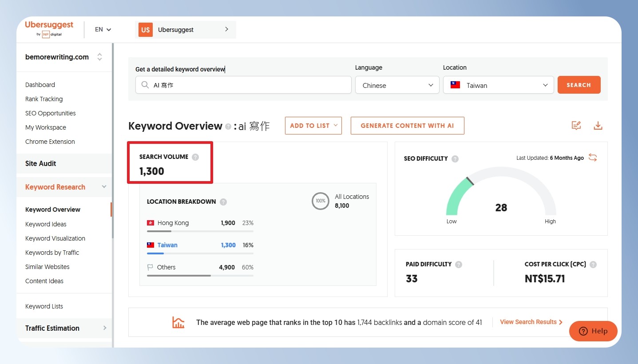Click the Location Breakdown help icon
This screenshot has height=364, width=638.
223,202
